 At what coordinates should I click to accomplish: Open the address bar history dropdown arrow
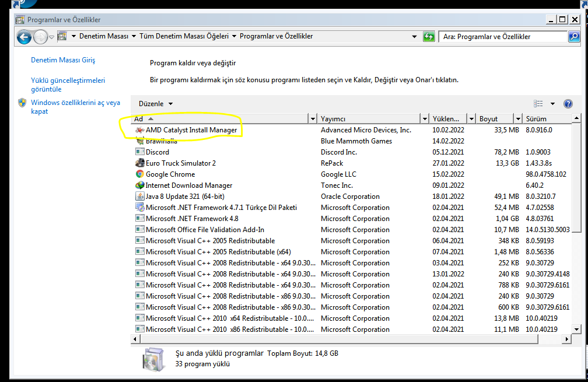coord(414,36)
